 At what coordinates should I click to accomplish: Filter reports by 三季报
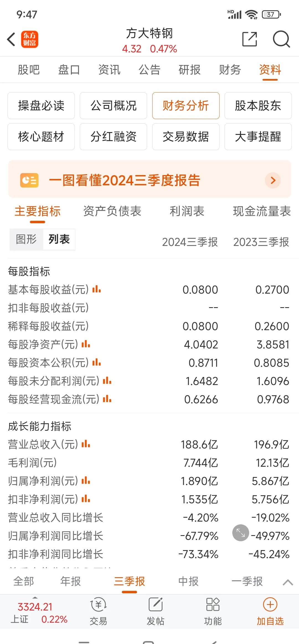[130, 581]
